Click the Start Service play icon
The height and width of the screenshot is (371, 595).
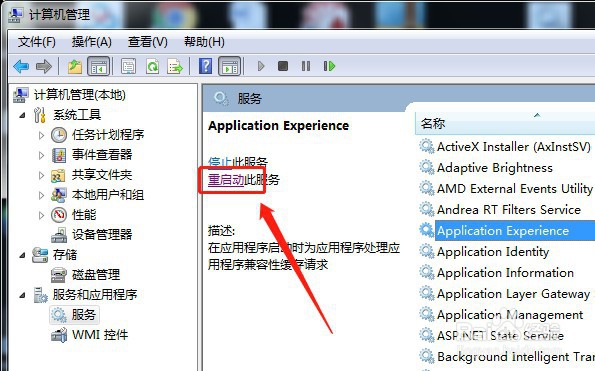[261, 66]
